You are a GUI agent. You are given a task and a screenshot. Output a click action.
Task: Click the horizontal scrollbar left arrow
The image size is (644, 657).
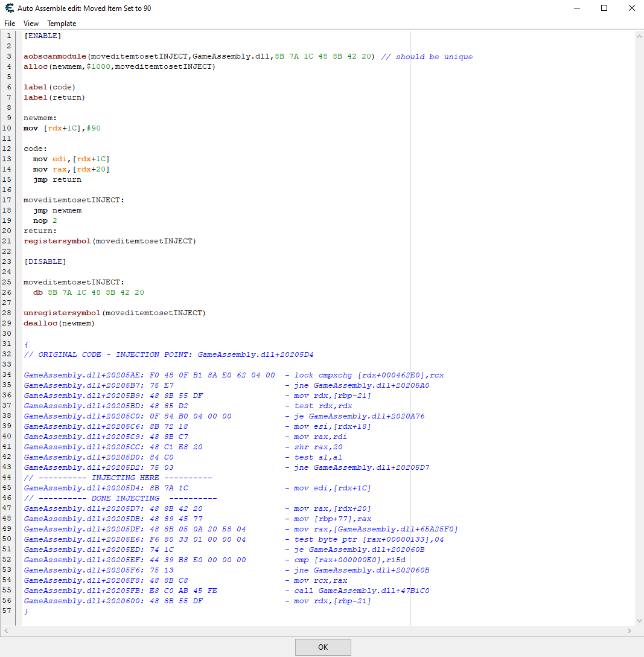tap(5, 630)
